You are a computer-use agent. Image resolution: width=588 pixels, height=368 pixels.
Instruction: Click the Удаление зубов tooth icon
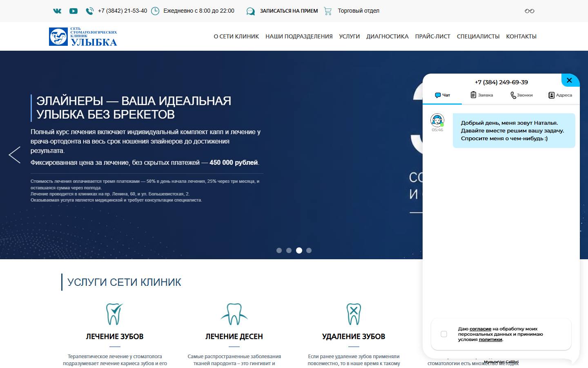tap(354, 314)
